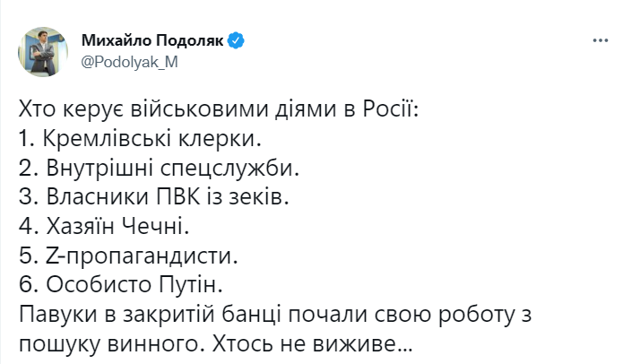Click the display name Михайло Подоляк
This screenshot has height=364, width=623.
pyautogui.click(x=152, y=40)
